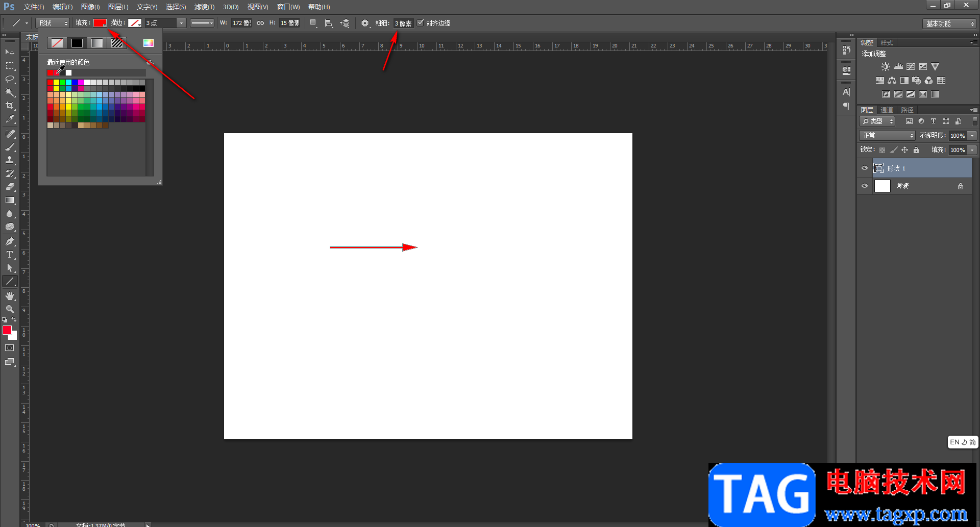Select the Zoom tool
980x527 pixels.
click(10, 309)
